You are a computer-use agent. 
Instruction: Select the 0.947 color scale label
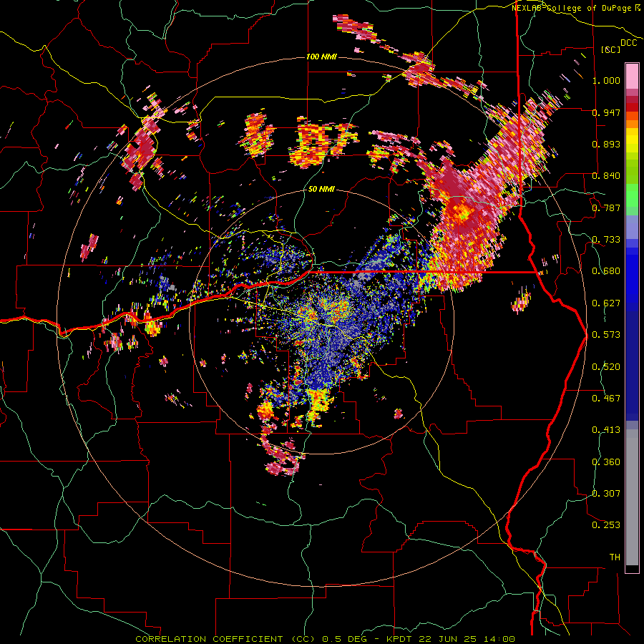[606, 112]
